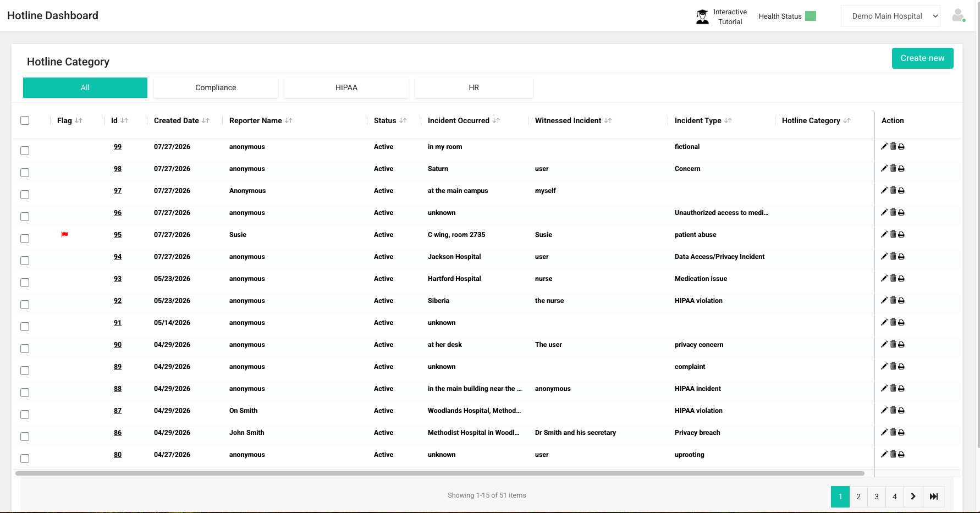The height and width of the screenshot is (513, 980).
Task: Switch to the Compliance category tab
Action: [x=216, y=87]
